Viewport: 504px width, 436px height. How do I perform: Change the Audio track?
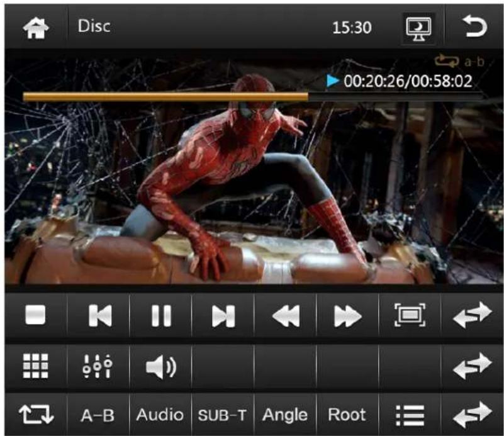pos(160,415)
